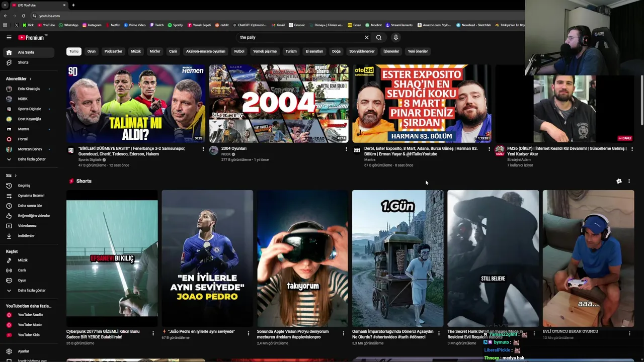Play the Talimat mı aldı thumbnail
Viewport: 644px width, 362px height.
click(136, 104)
